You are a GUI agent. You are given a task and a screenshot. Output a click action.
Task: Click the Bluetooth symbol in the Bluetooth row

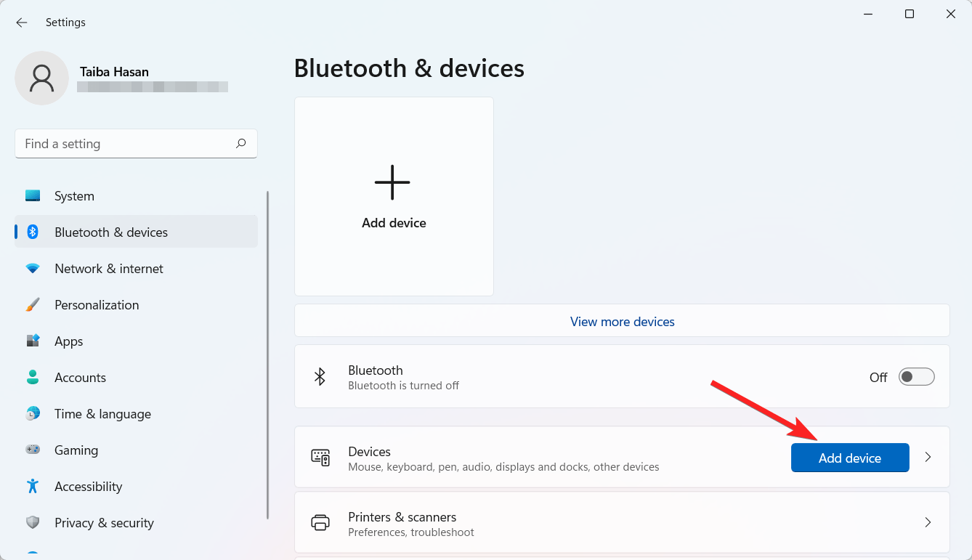(x=320, y=376)
